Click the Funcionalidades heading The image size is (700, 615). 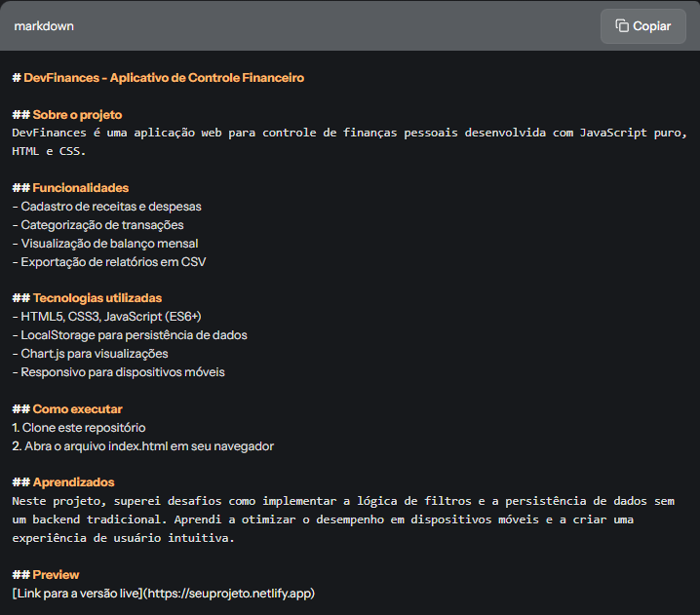tap(81, 188)
